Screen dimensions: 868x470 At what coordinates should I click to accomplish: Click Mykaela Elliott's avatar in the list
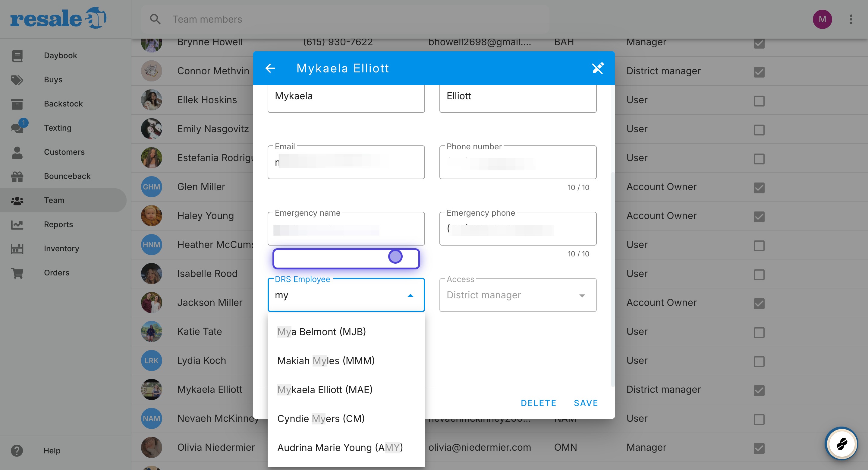tap(151, 390)
